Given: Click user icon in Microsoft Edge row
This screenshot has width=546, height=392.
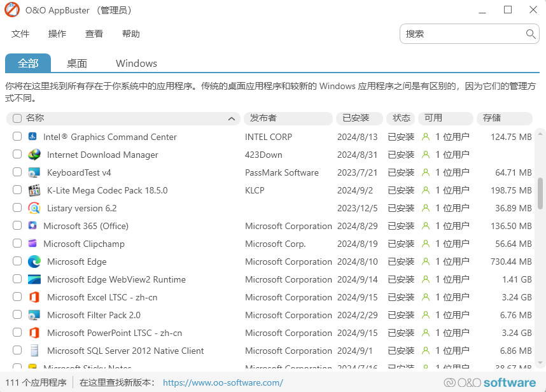Looking at the screenshot, I should (426, 262).
